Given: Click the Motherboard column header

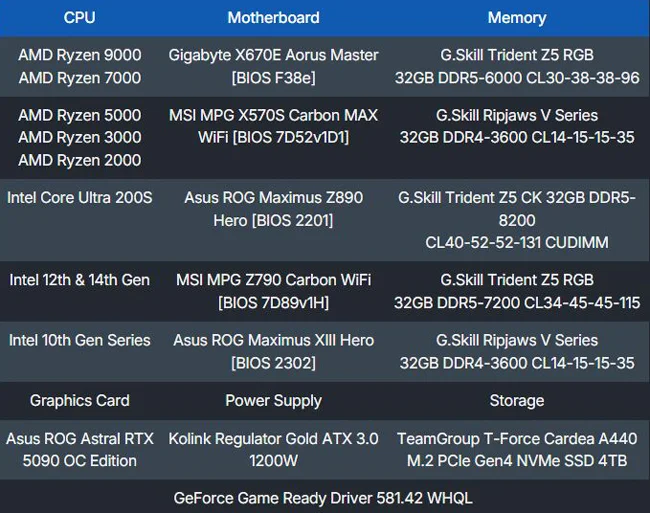Looking at the screenshot, I should (x=273, y=18).
